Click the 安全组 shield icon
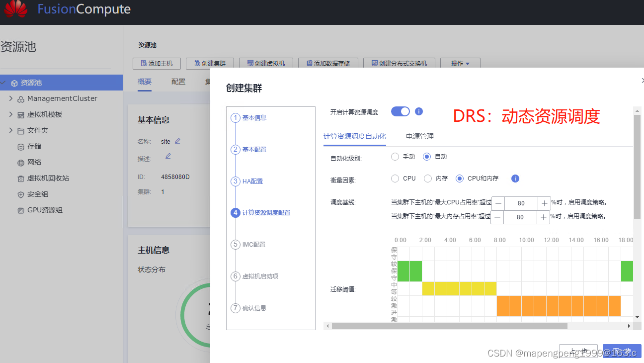This screenshot has width=644, height=363. (21, 194)
